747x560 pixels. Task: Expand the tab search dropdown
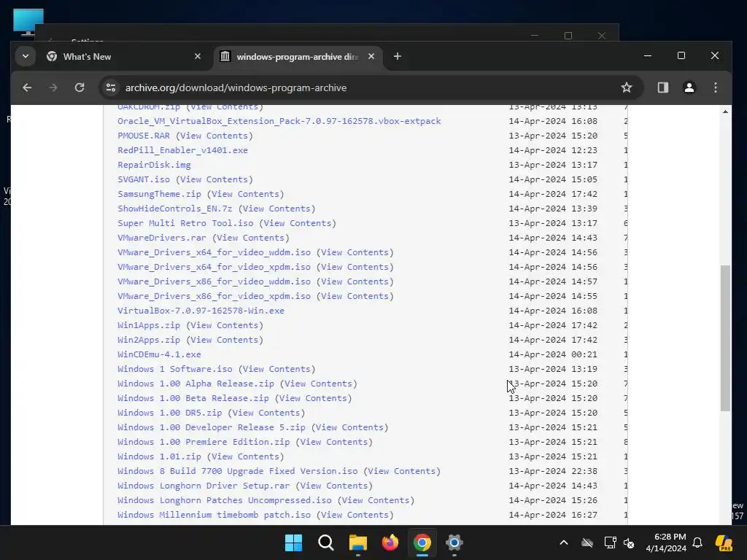[26, 57]
